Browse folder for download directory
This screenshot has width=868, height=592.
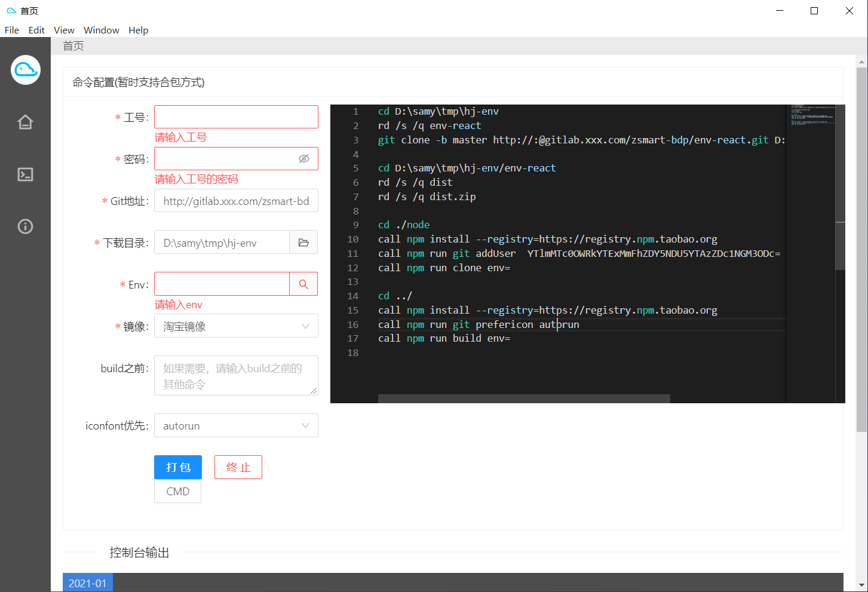(303, 243)
